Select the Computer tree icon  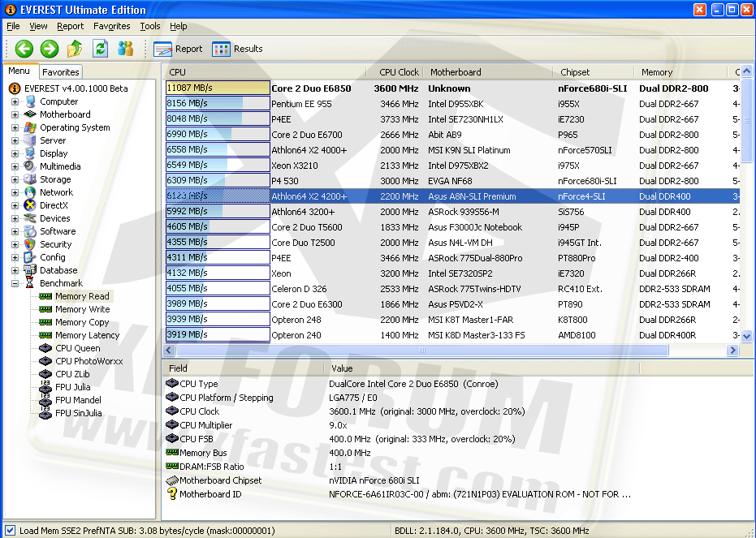coord(30,101)
